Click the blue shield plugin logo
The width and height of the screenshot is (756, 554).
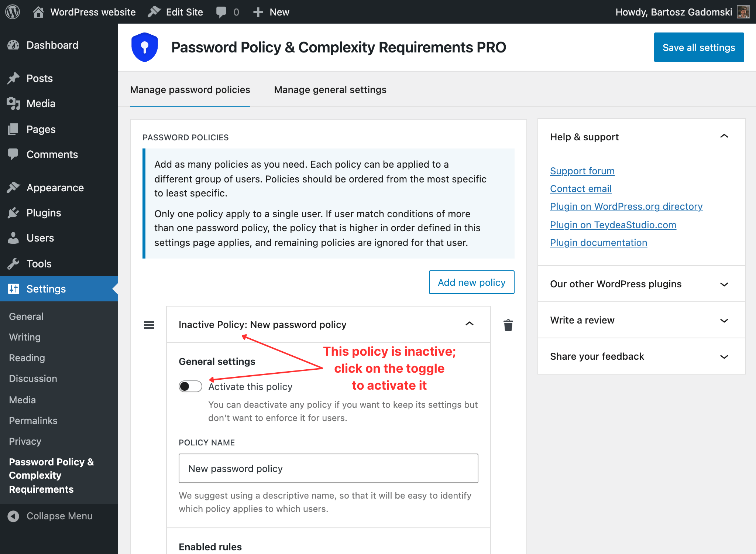pyautogui.click(x=145, y=47)
